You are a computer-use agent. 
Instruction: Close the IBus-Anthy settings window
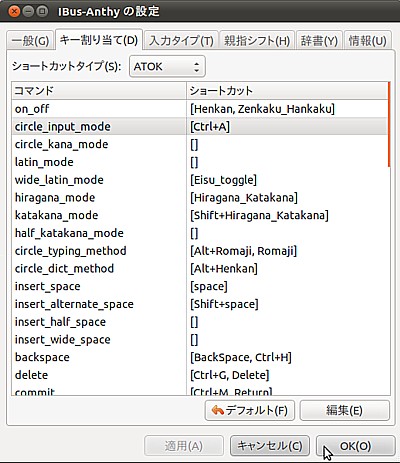pyautogui.click(x=14, y=12)
